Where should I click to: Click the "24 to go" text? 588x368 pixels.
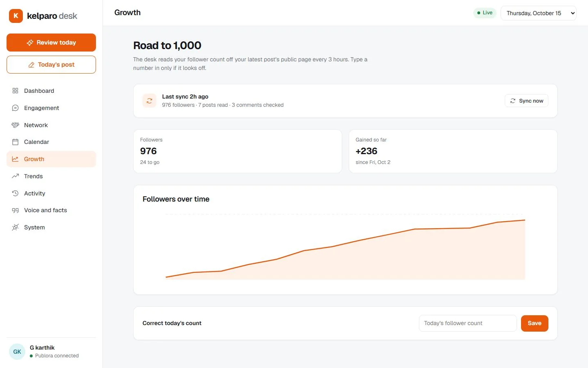click(x=150, y=162)
